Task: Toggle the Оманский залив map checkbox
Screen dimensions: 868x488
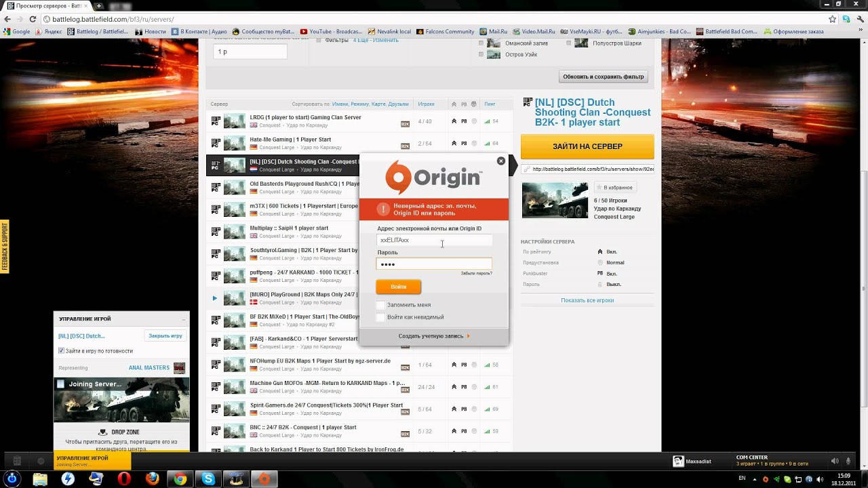Action: click(x=481, y=43)
